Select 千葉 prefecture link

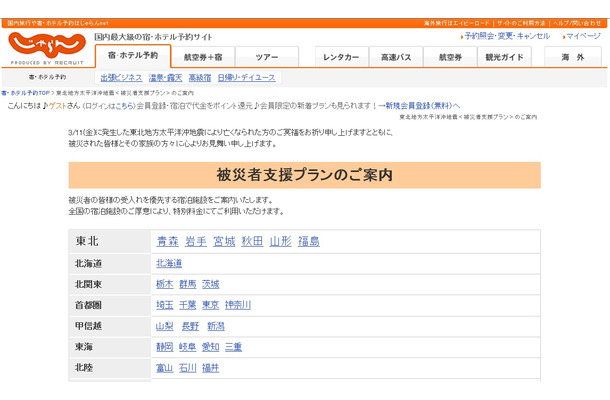[188, 305]
